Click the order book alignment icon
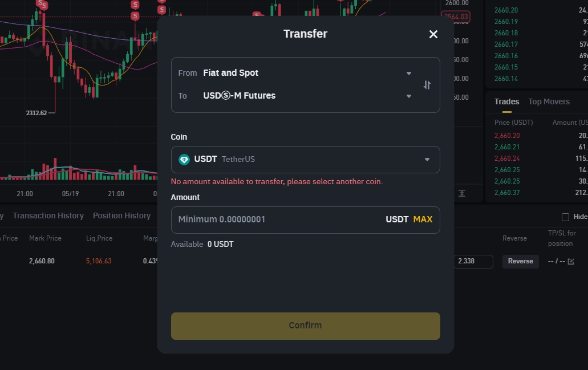This screenshot has height=370, width=588. point(462,193)
